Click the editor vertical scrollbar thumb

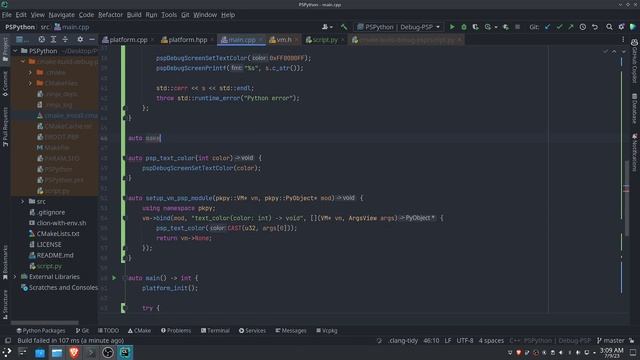pyautogui.click(x=627, y=198)
